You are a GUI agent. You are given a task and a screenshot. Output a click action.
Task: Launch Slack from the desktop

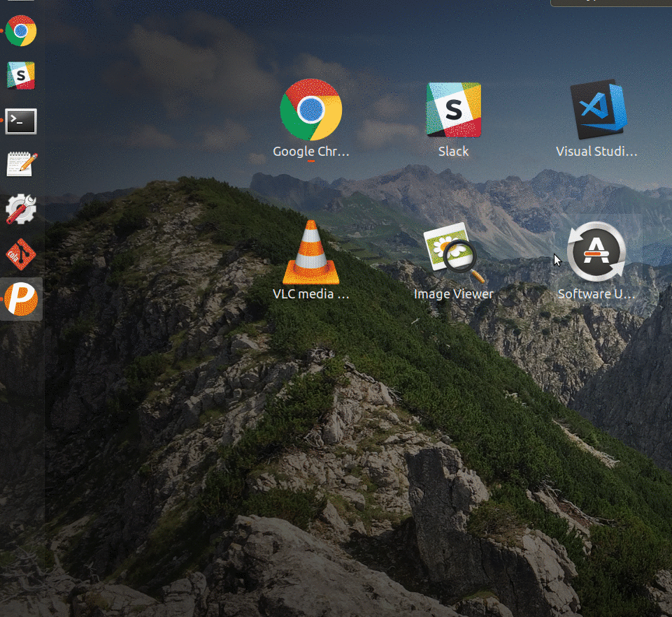point(453,110)
